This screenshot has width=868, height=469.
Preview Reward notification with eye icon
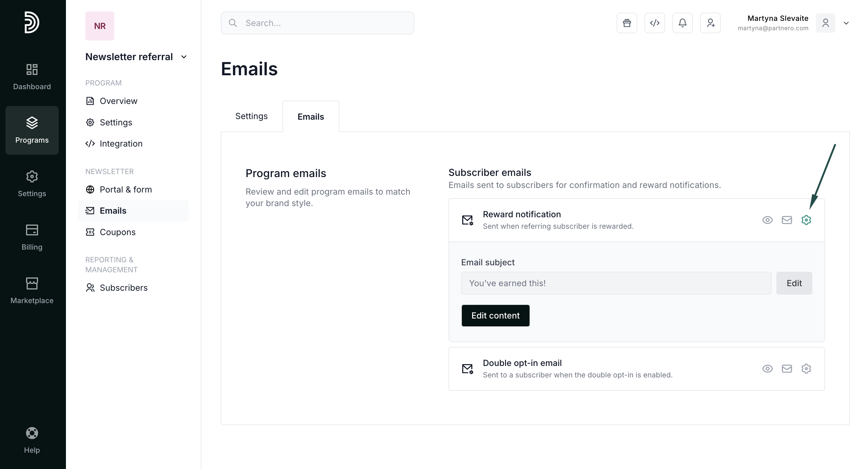point(767,220)
